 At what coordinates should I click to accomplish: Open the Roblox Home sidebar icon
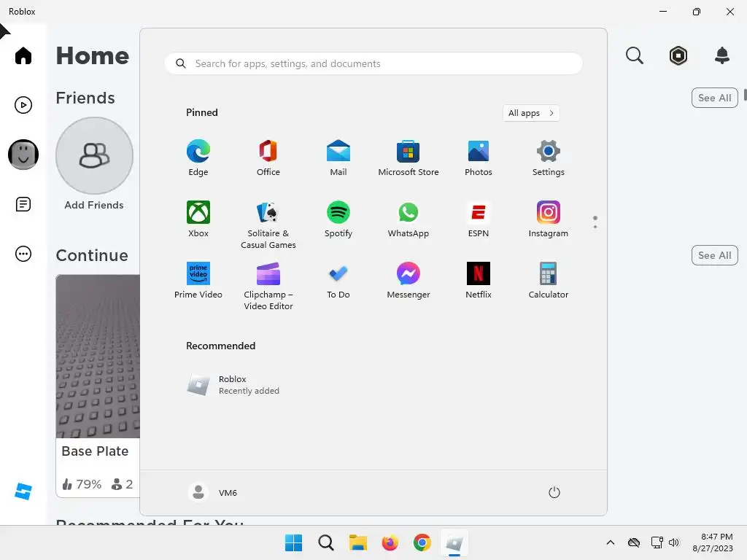[23, 55]
